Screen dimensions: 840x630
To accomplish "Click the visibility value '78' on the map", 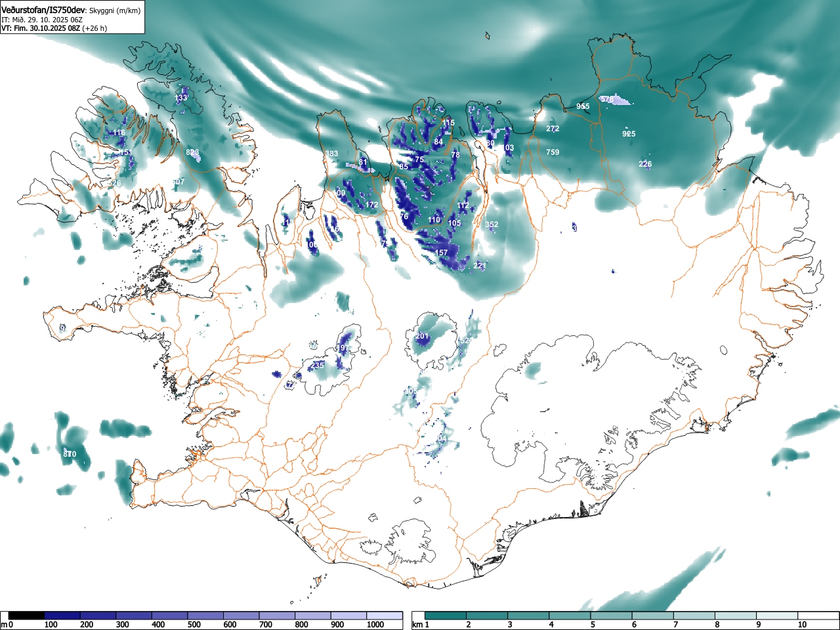I will (x=456, y=154).
